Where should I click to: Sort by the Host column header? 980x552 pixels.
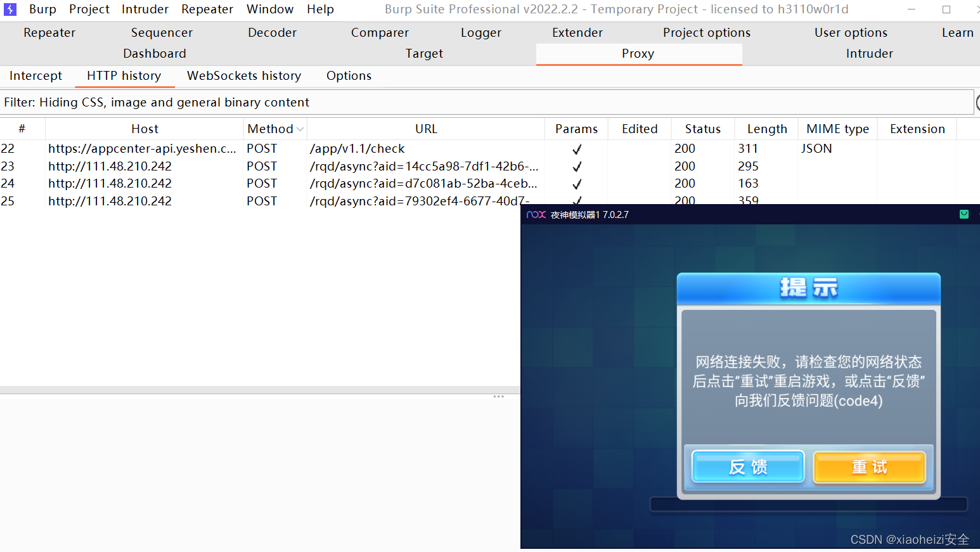[145, 129]
